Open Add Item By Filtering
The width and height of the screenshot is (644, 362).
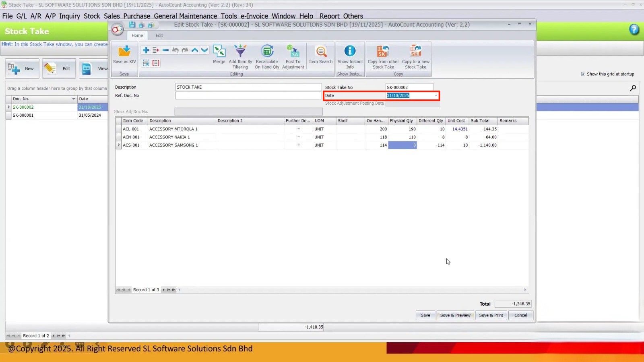(x=240, y=57)
